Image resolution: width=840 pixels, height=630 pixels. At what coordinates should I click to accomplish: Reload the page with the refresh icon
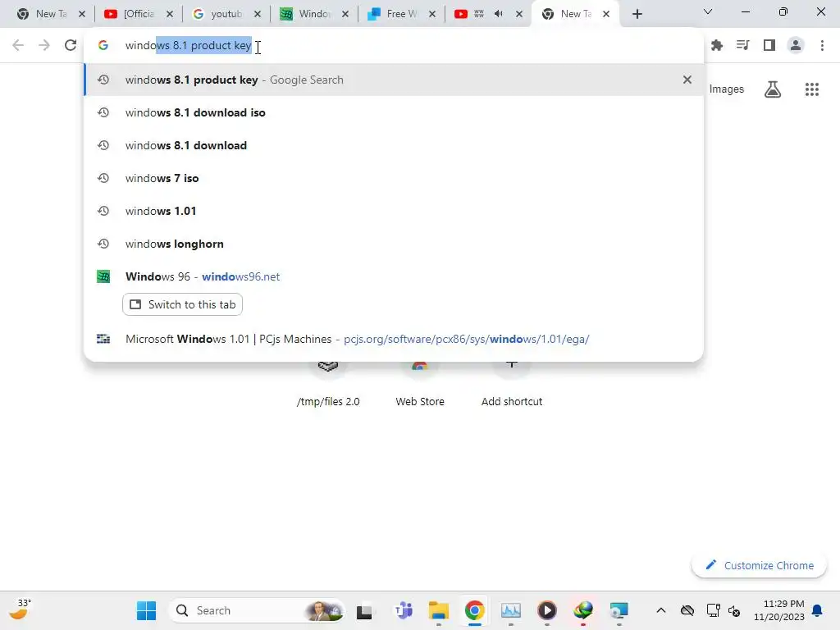pyautogui.click(x=71, y=45)
